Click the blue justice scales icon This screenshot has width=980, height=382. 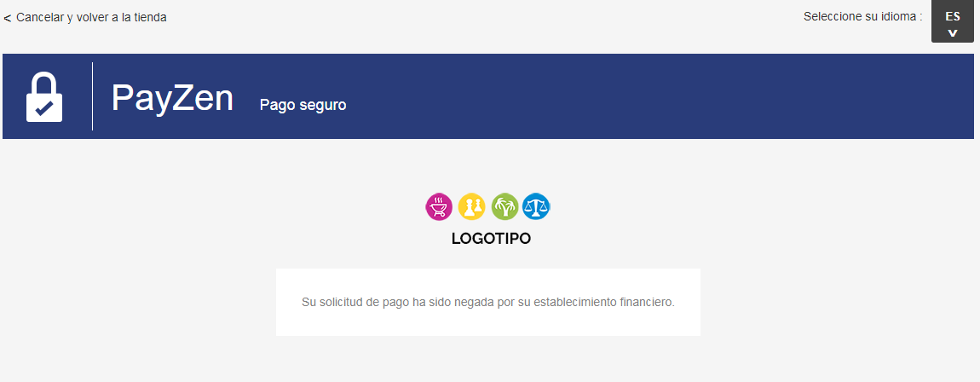(x=536, y=206)
